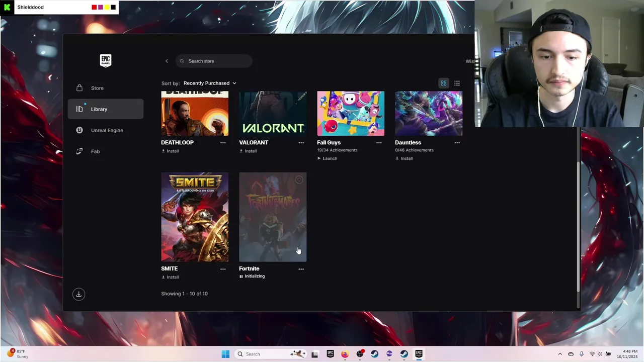Open SMITE more options menu
The width and height of the screenshot is (644, 362).
click(x=223, y=269)
